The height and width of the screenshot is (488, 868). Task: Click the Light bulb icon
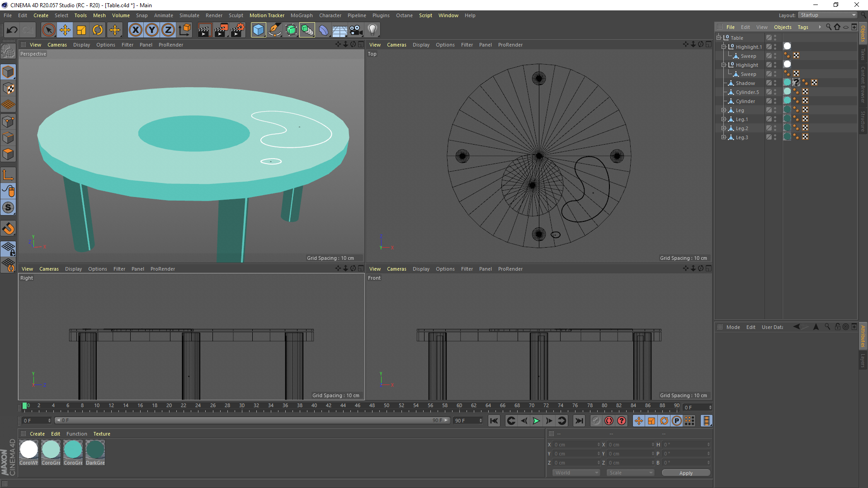coord(372,30)
